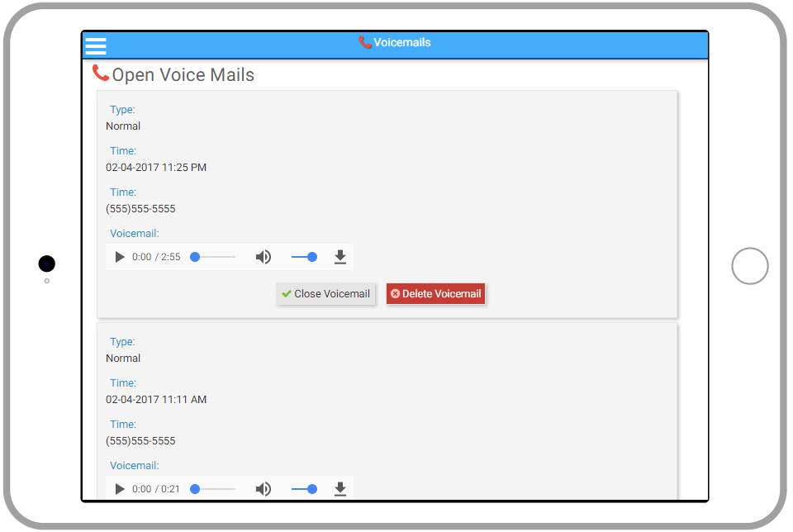Download the second voicemail recording
The width and height of the screenshot is (793, 532).
coord(340,489)
